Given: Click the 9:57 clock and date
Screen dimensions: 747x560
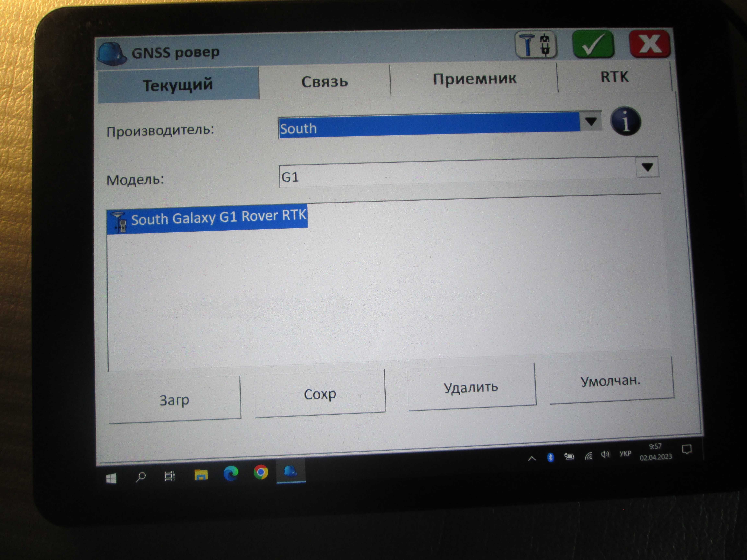Looking at the screenshot, I should tap(655, 452).
